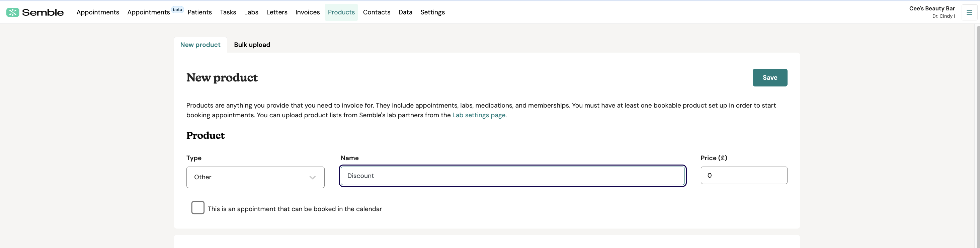980x248 pixels.
Task: Select the Products menu item
Action: [341, 12]
